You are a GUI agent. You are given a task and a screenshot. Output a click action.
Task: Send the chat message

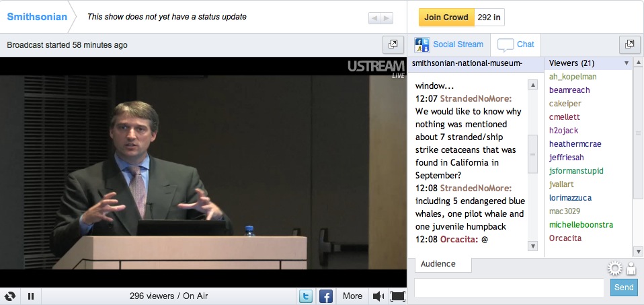point(623,287)
